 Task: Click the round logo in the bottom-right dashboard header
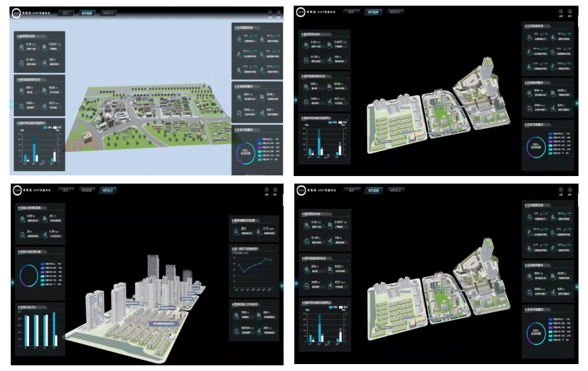pyautogui.click(x=301, y=189)
